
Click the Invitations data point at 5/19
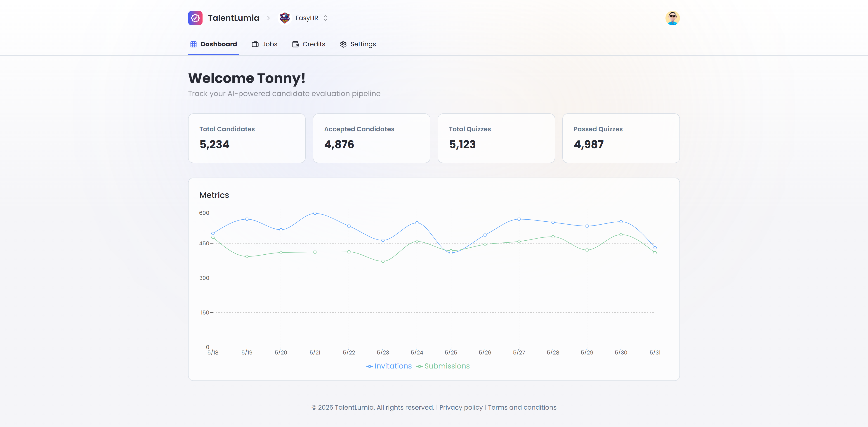pyautogui.click(x=247, y=219)
